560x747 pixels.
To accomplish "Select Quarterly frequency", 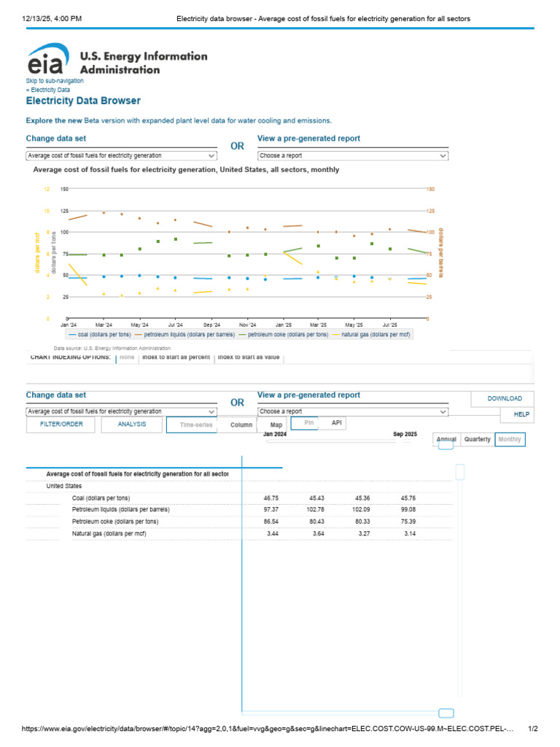I will 477,440.
